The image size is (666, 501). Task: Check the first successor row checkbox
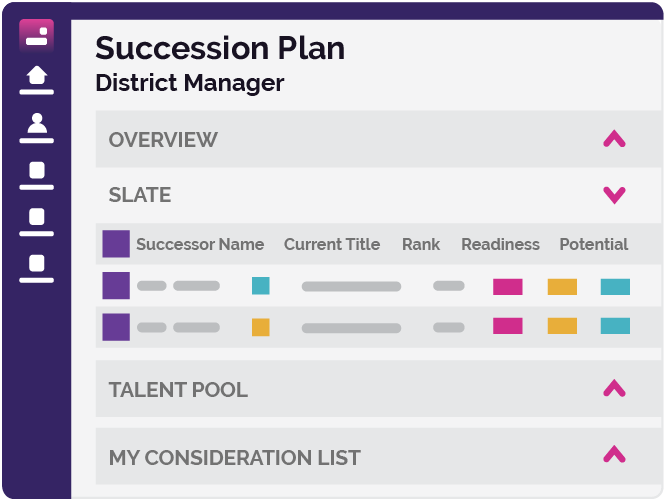click(116, 286)
